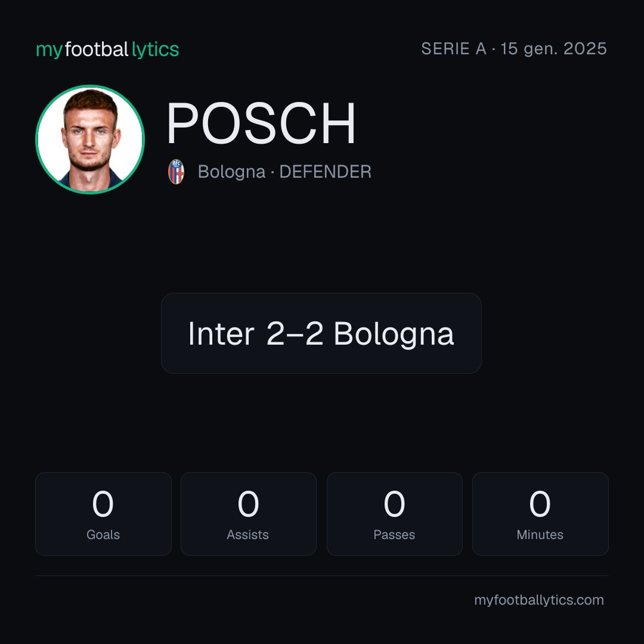Click the myfootballytics logo
Image resolution: width=644 pixels, height=644 pixels.
pyautogui.click(x=107, y=49)
